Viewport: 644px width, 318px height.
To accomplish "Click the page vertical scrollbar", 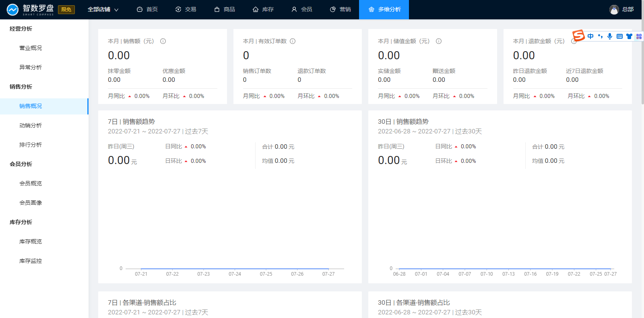I will tap(642, 60).
